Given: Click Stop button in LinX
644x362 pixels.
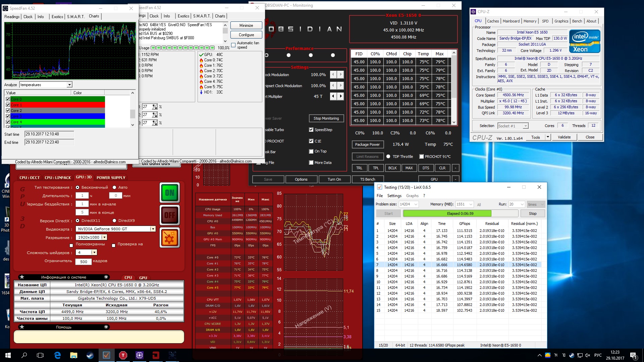Looking at the screenshot, I should (533, 214).
